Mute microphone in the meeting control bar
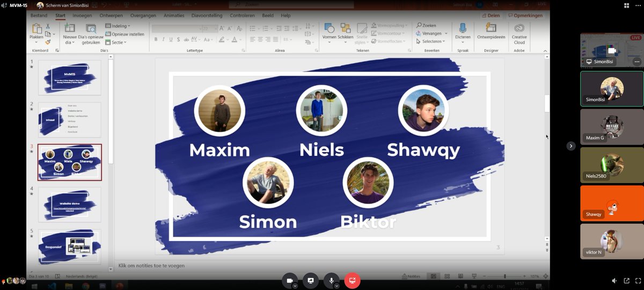644x290 pixels. [x=332, y=280]
